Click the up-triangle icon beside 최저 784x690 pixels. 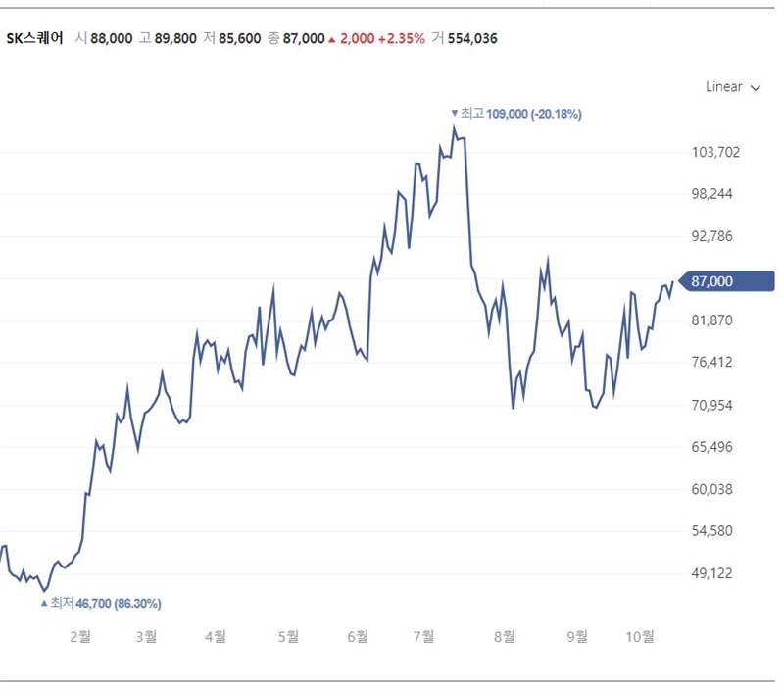click(x=44, y=603)
